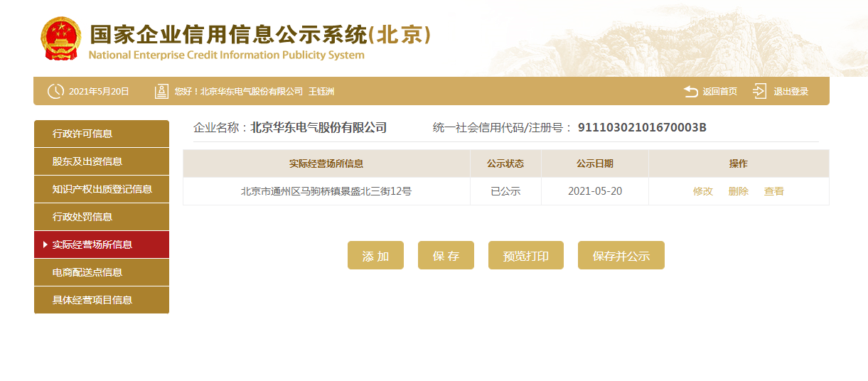Click 删除 to delete the address row
The height and width of the screenshot is (381, 868).
tap(739, 191)
